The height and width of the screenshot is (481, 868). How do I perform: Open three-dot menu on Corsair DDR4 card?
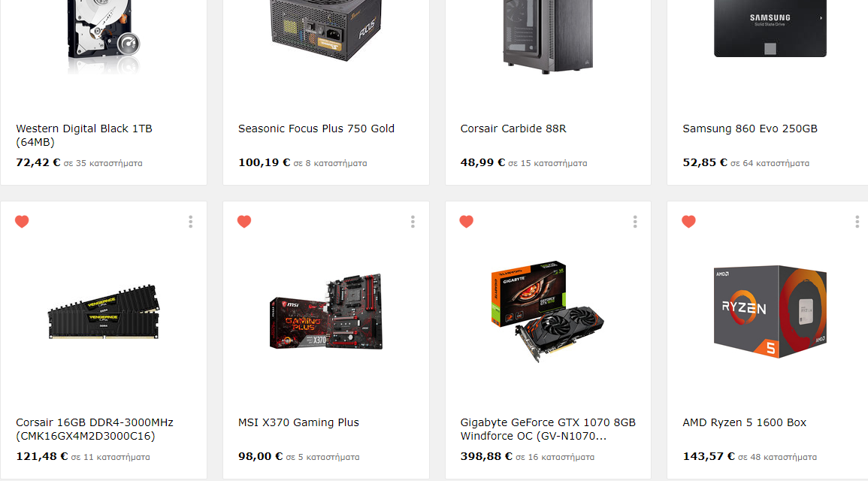(190, 222)
